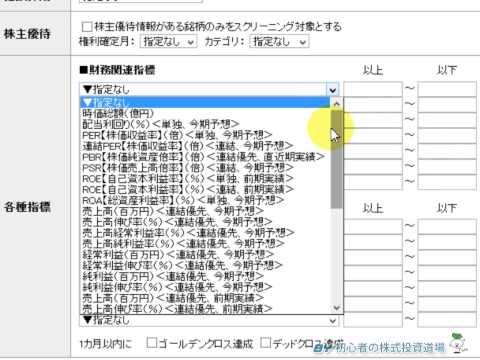Select 経常利益(百万円) option
This screenshot has height=360, width=480.
tap(205, 255)
